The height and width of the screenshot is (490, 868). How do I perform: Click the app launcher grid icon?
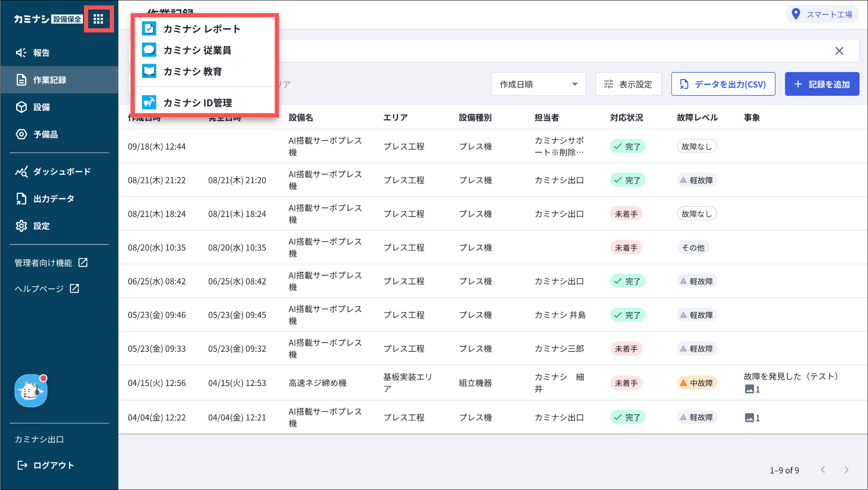click(98, 19)
